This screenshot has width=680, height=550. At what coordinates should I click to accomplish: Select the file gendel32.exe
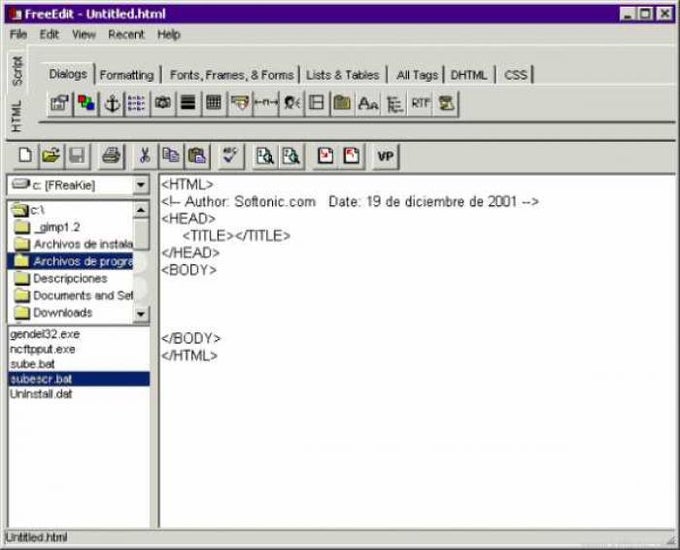coord(45,334)
